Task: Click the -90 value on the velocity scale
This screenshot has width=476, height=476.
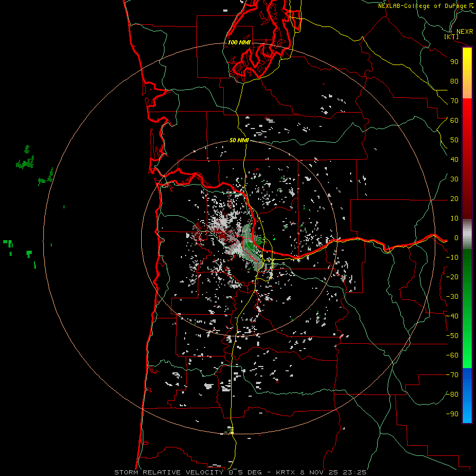Action: (453, 414)
